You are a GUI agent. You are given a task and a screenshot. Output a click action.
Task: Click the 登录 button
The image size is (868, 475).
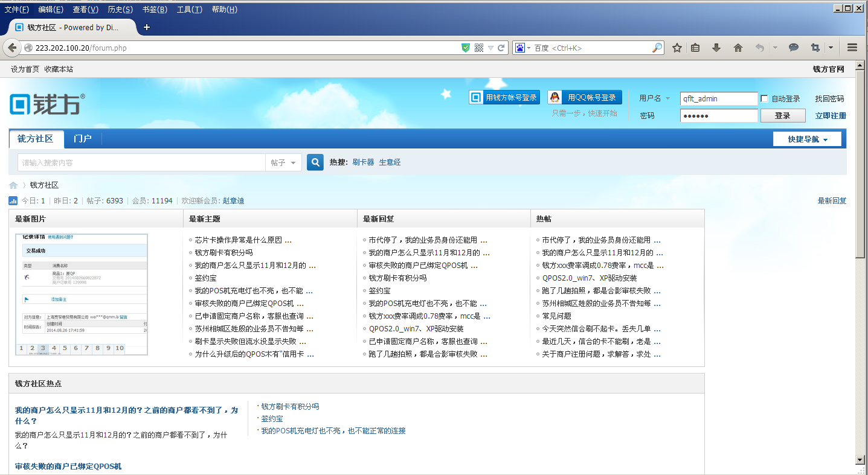783,115
